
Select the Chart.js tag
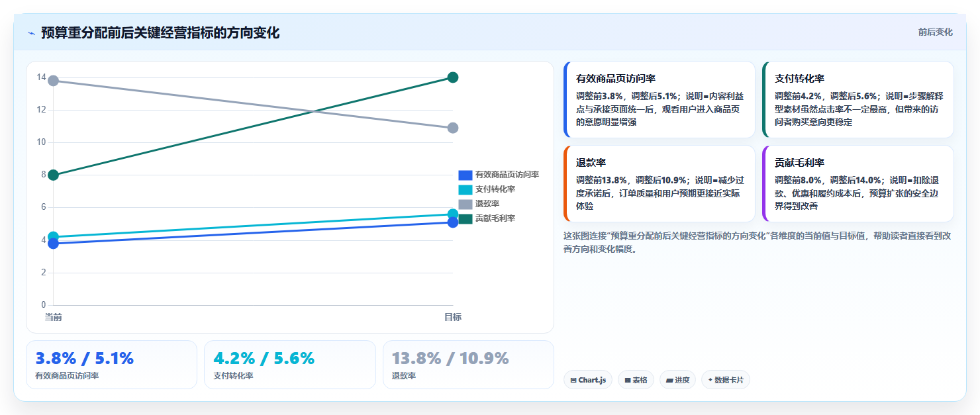coord(588,380)
